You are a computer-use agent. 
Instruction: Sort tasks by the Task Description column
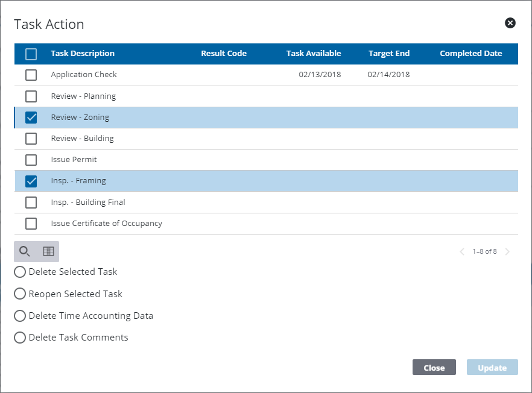click(82, 54)
